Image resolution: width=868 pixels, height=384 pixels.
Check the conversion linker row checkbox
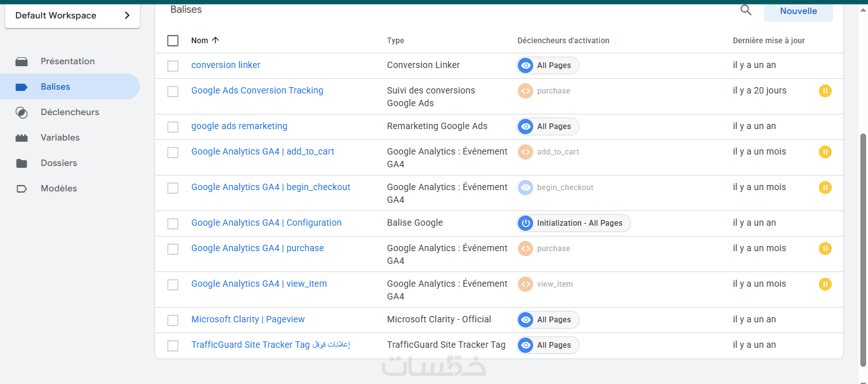click(x=173, y=65)
